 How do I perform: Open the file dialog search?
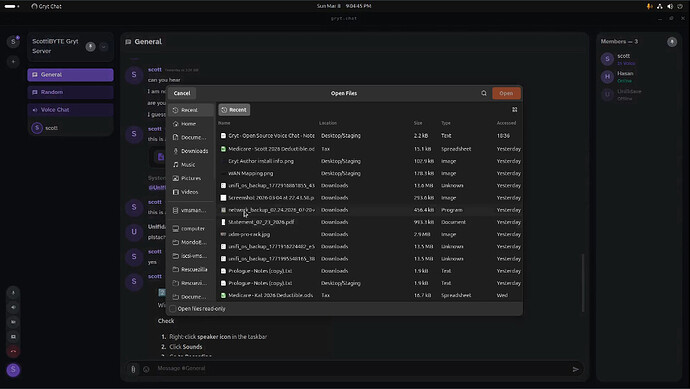coord(484,93)
